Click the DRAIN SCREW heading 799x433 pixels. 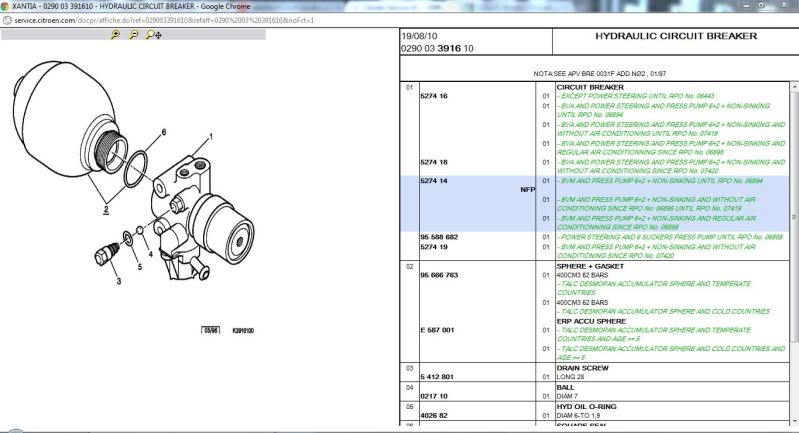582,368
